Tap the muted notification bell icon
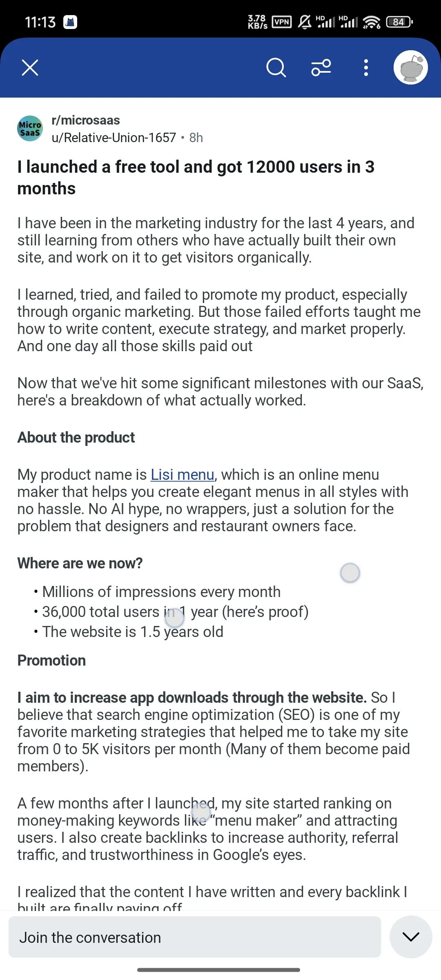This screenshot has height=980, width=441. point(305,22)
